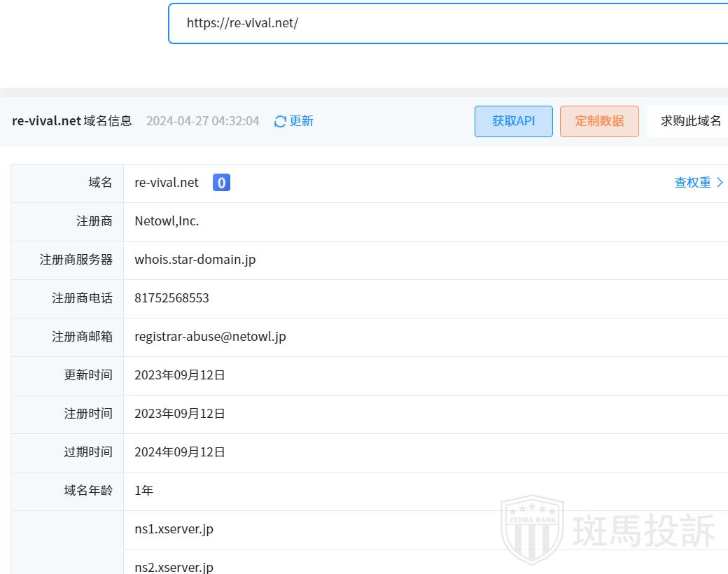The height and width of the screenshot is (574, 728).
Task: Open the 求购此域名 option
Action: tap(690, 121)
